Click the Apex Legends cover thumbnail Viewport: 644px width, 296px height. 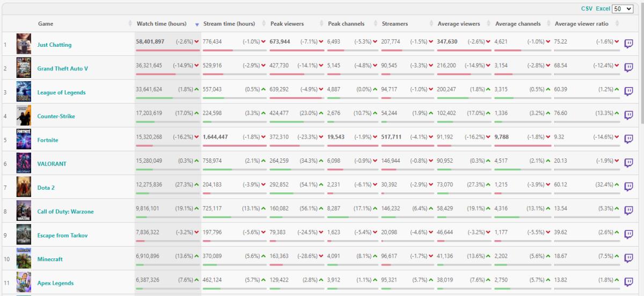[x=24, y=282]
